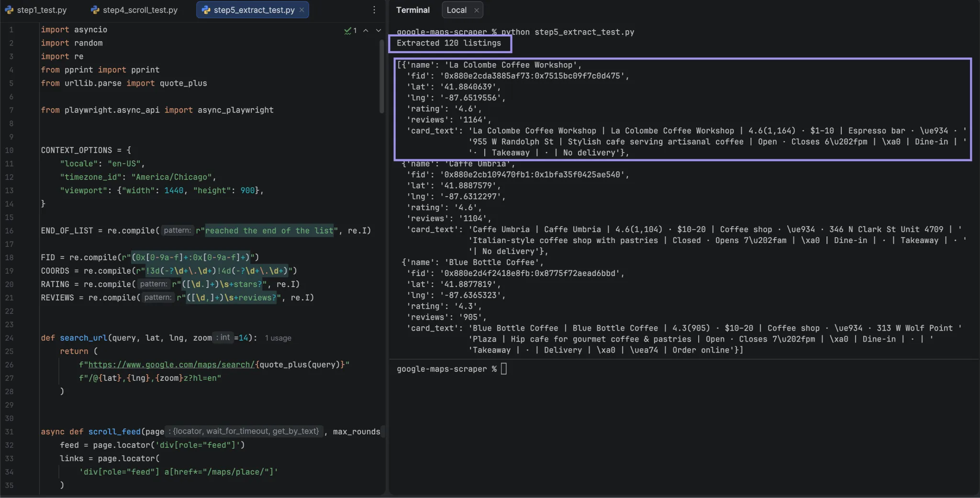Click the fid value 0x880e2cda3885af73 in output
Screen dimensions: 980x498
pyautogui.click(x=532, y=76)
